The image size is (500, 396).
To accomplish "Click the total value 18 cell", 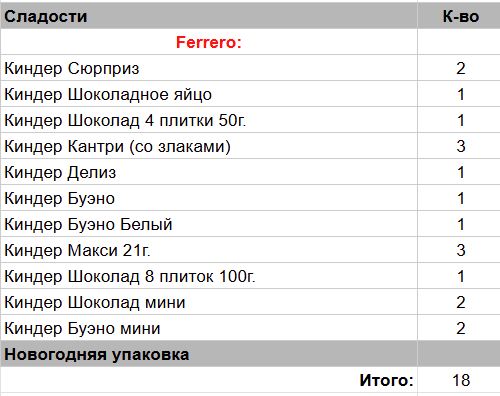I will tap(459, 380).
